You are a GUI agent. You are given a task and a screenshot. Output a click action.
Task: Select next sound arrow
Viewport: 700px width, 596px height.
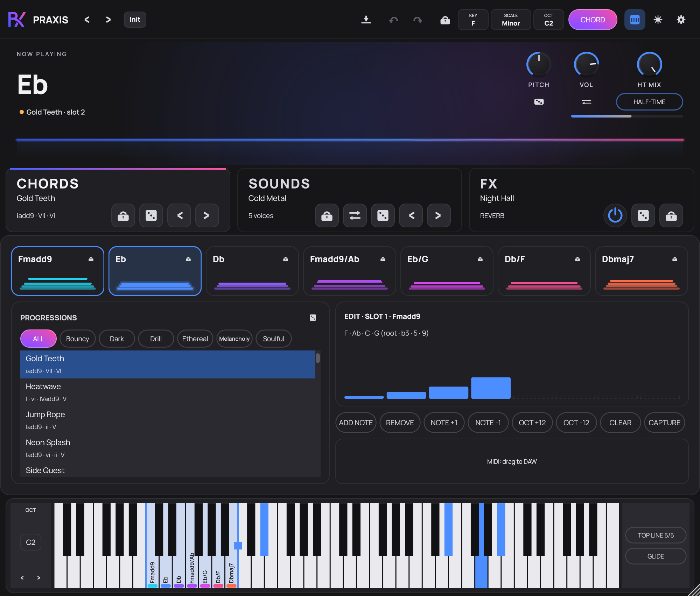click(x=439, y=215)
